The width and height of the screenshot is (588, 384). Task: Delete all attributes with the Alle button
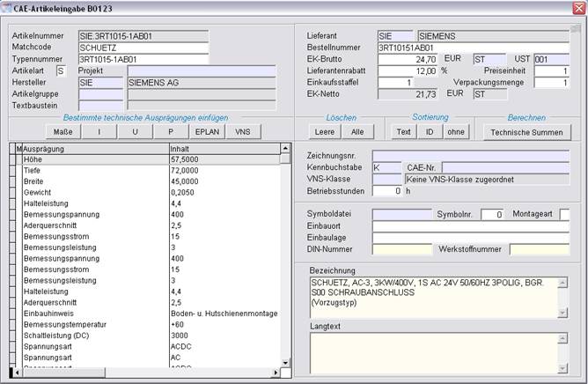[356, 132]
